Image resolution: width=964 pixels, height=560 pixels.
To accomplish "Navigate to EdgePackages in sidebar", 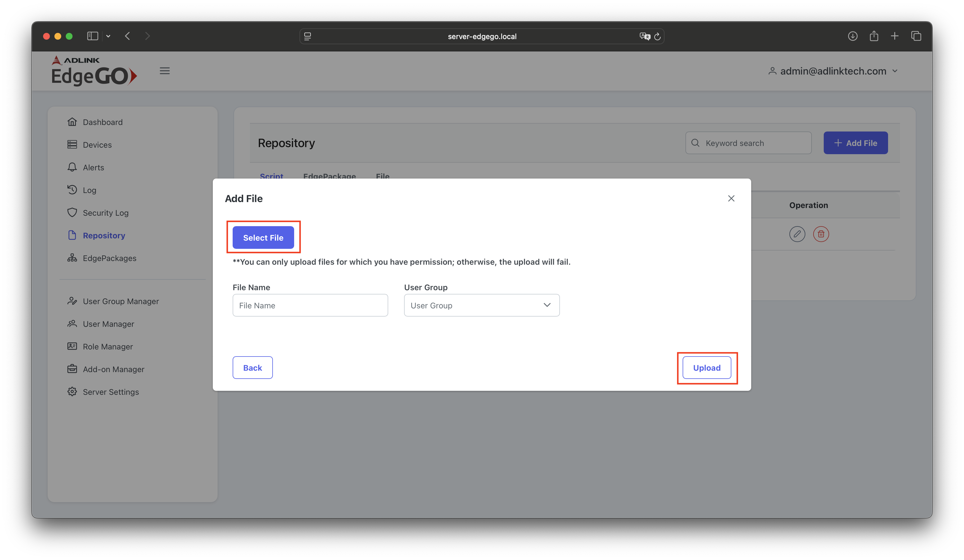I will click(109, 258).
